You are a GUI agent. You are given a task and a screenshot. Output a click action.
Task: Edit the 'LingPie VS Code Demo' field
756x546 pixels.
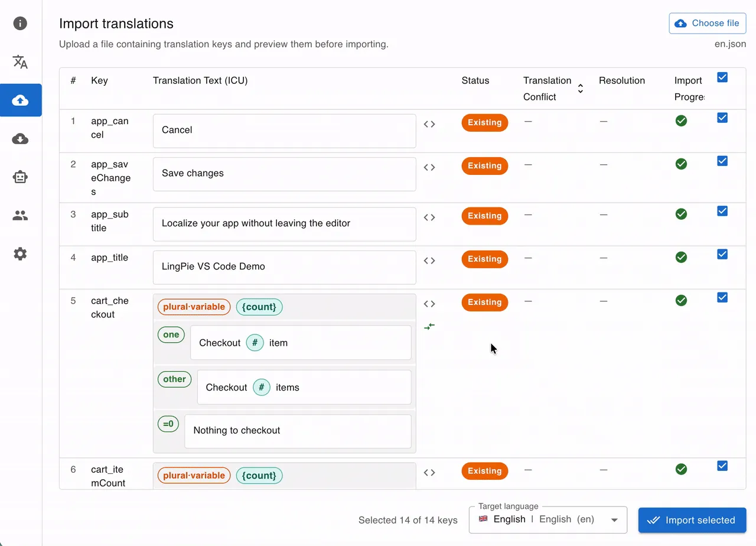tap(284, 267)
